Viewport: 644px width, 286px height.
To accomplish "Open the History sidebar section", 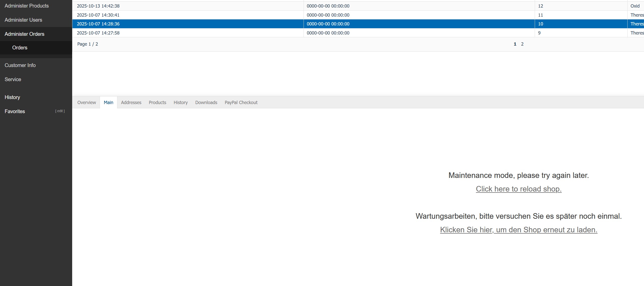I will tap(12, 97).
